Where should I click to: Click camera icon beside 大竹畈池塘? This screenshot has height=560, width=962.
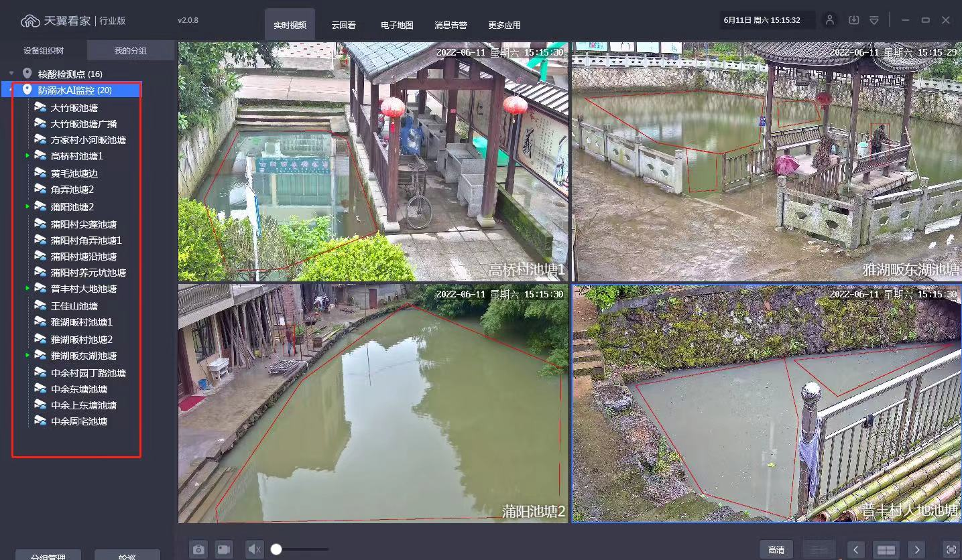(40, 107)
